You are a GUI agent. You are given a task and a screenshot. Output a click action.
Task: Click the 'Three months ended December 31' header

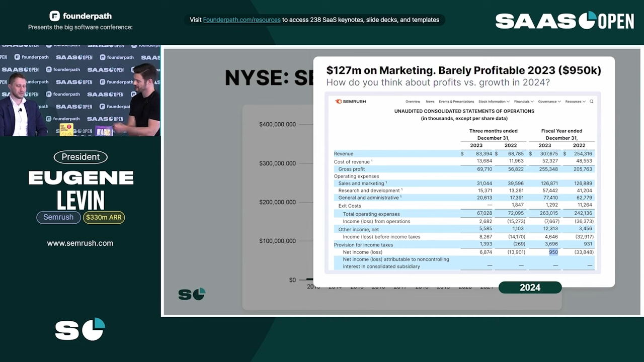point(493,134)
